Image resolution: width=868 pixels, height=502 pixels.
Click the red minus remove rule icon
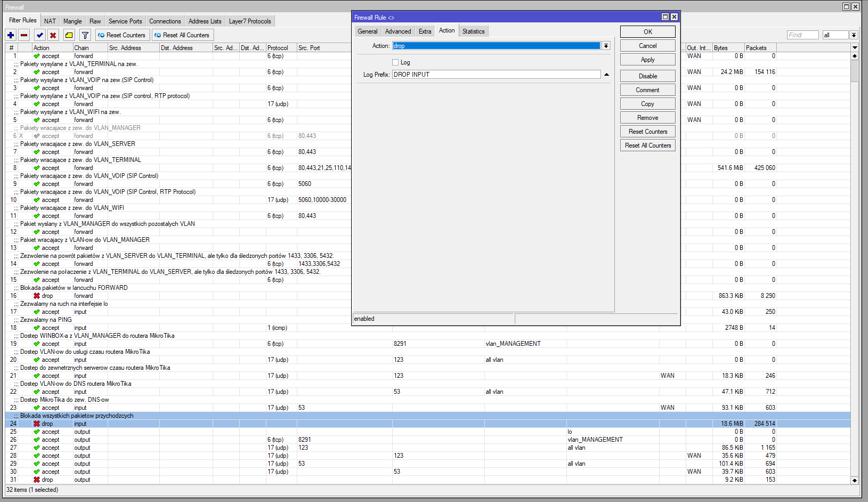[x=24, y=35]
